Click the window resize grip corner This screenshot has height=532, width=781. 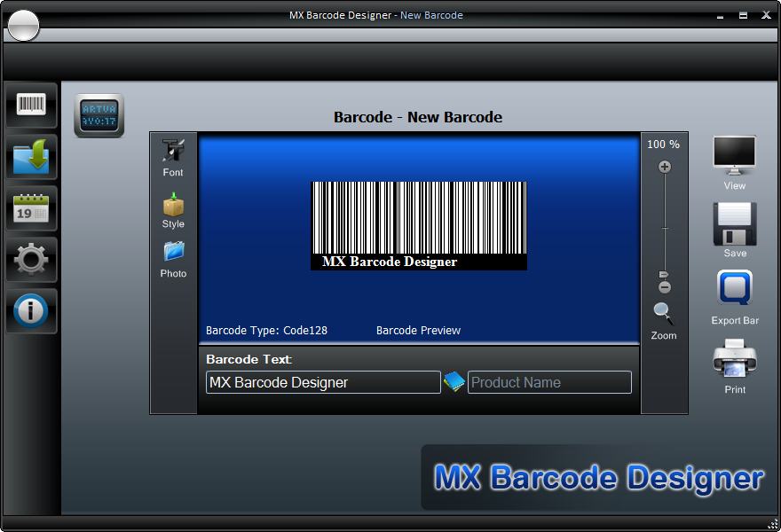pyautogui.click(x=772, y=523)
